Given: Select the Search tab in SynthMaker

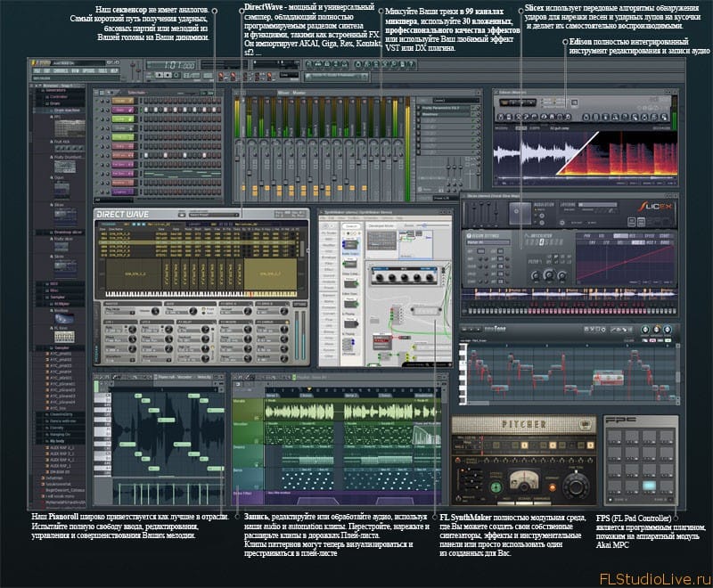Looking at the screenshot, I should point(350,226).
